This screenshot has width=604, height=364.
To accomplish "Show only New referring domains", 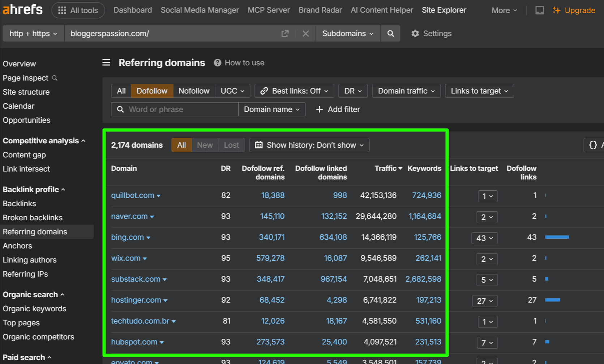I will point(205,145).
